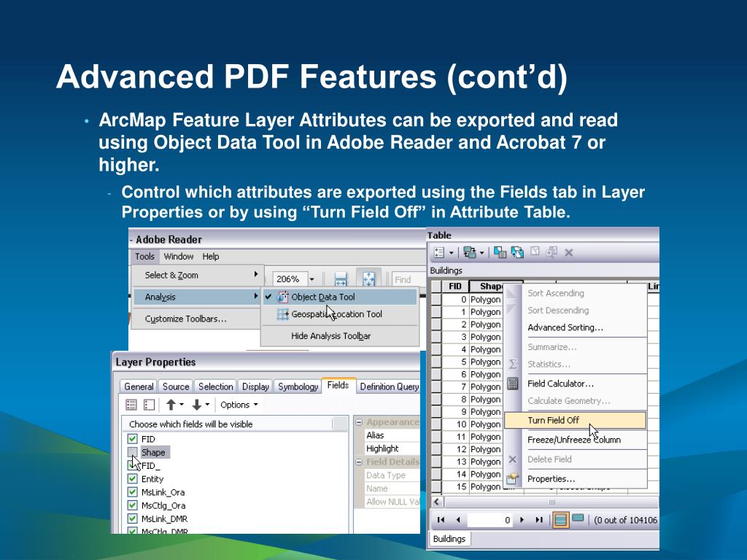
Task: Go to next record in table
Action: pos(522,519)
